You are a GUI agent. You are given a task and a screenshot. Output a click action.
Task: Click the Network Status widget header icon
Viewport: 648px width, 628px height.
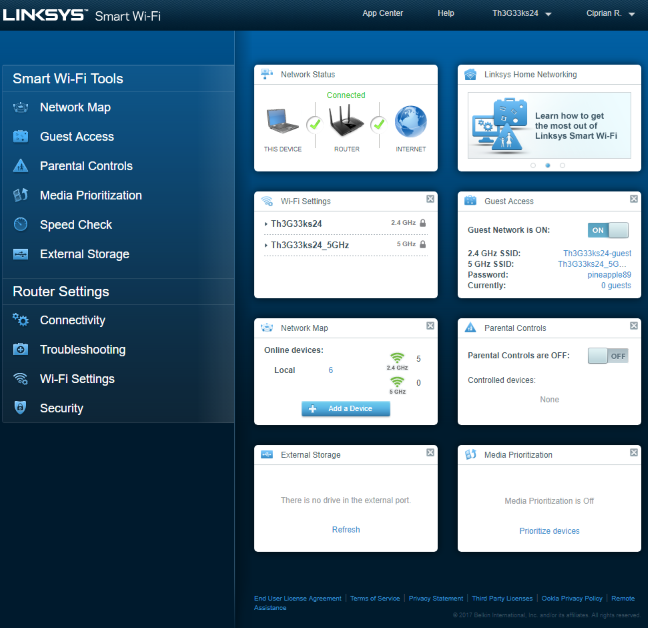267,74
